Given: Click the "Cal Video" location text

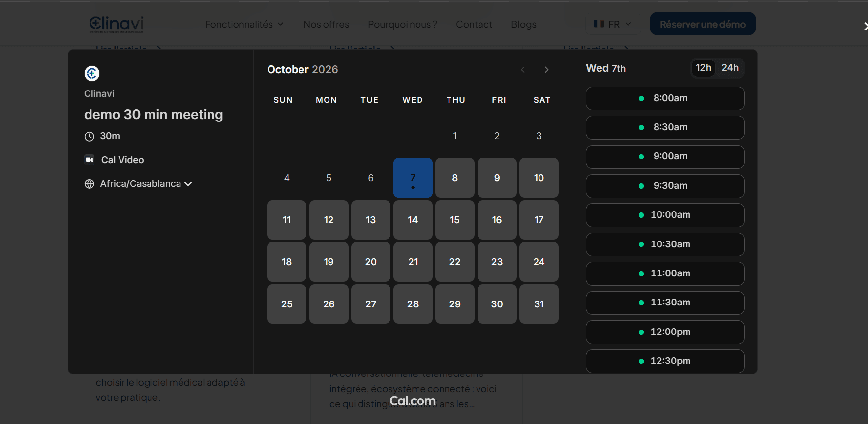Looking at the screenshot, I should (122, 160).
